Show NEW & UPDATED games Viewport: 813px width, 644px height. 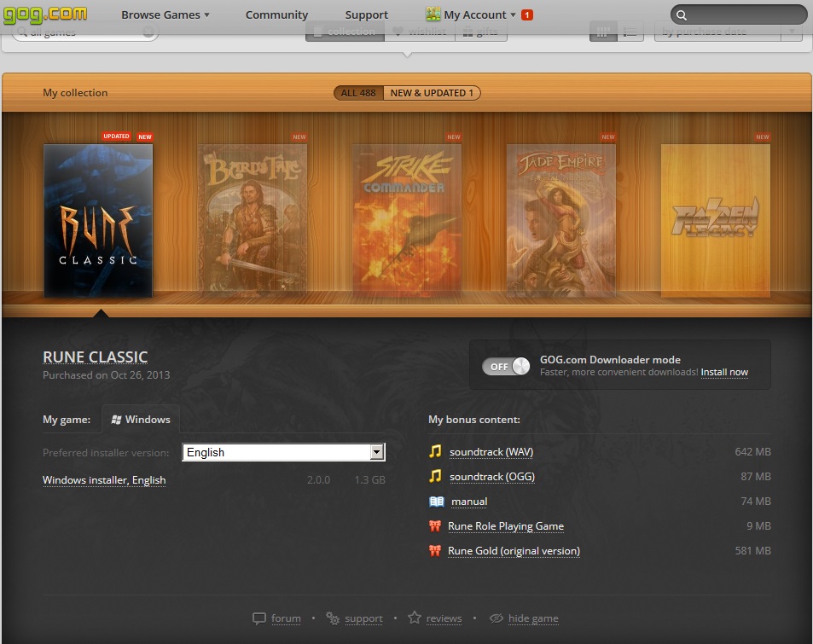(x=432, y=93)
